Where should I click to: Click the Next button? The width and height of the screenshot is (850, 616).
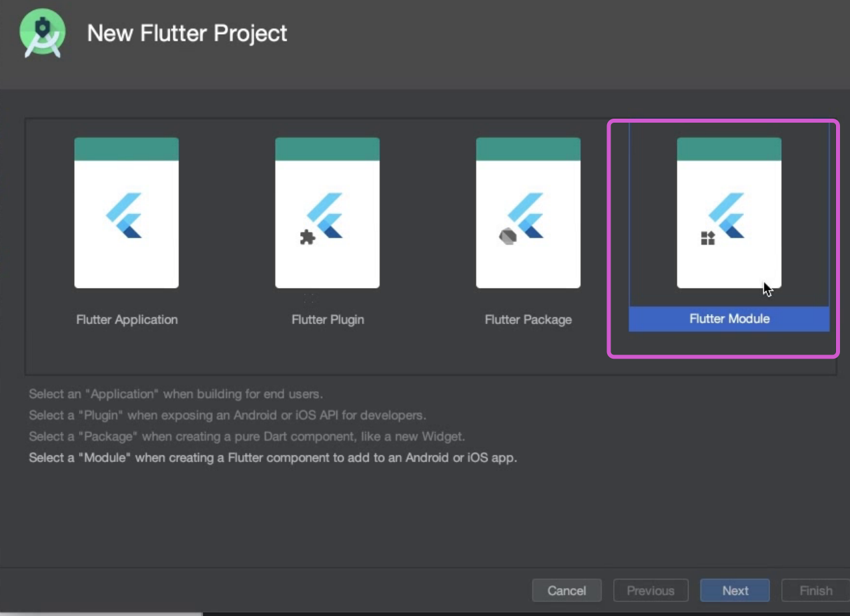tap(735, 591)
